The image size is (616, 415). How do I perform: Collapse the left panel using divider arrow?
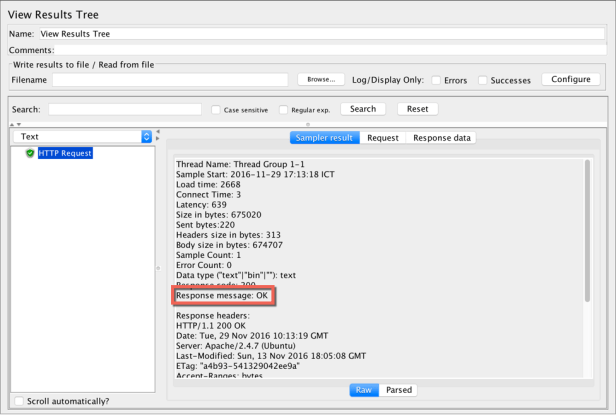click(x=157, y=133)
